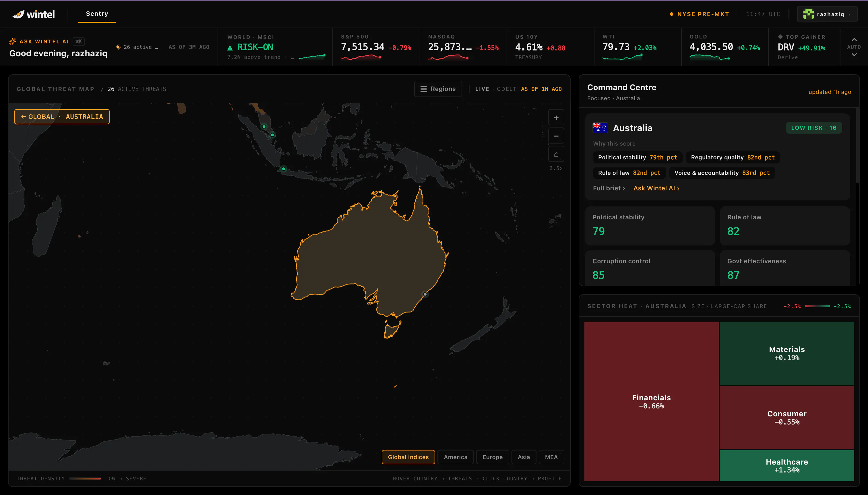
Task: Click the Regions hamburger icon
Action: coord(423,89)
